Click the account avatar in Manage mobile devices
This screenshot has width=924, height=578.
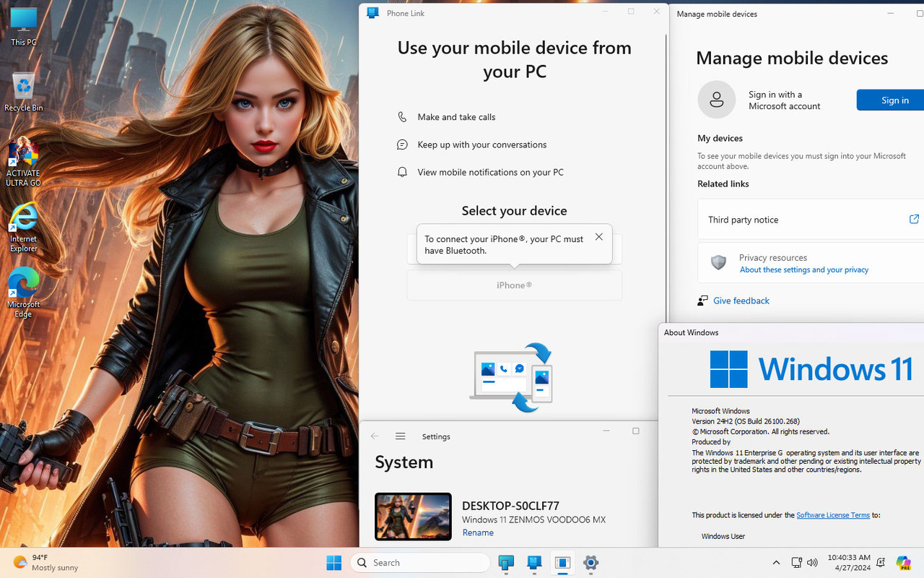coord(716,100)
